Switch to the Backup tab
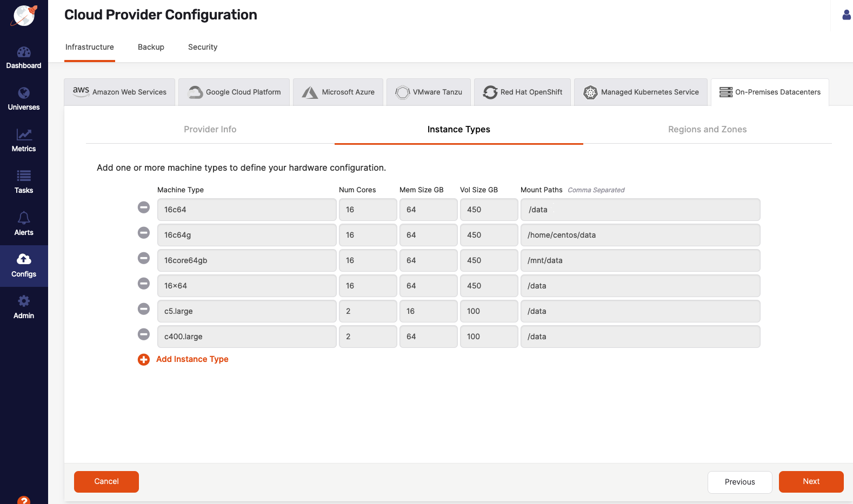This screenshot has height=504, width=853. [151, 47]
